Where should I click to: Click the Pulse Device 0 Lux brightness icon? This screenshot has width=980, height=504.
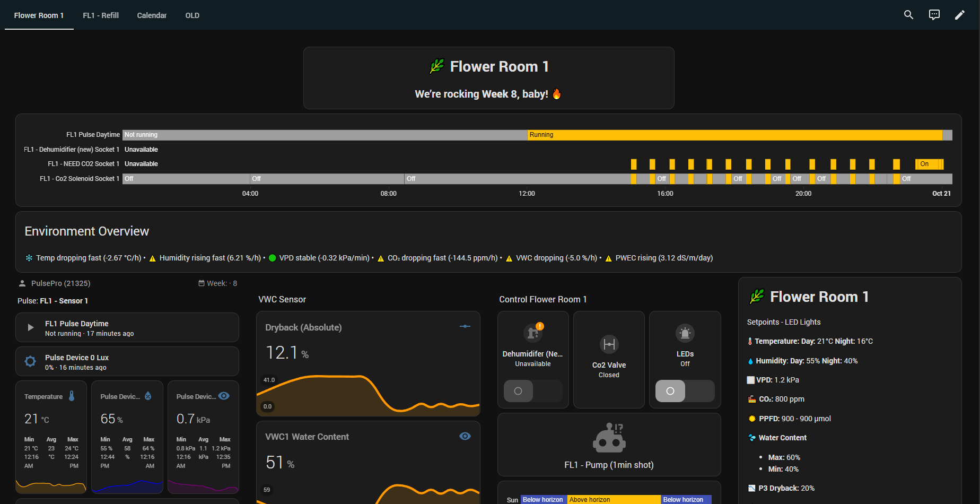tap(30, 362)
